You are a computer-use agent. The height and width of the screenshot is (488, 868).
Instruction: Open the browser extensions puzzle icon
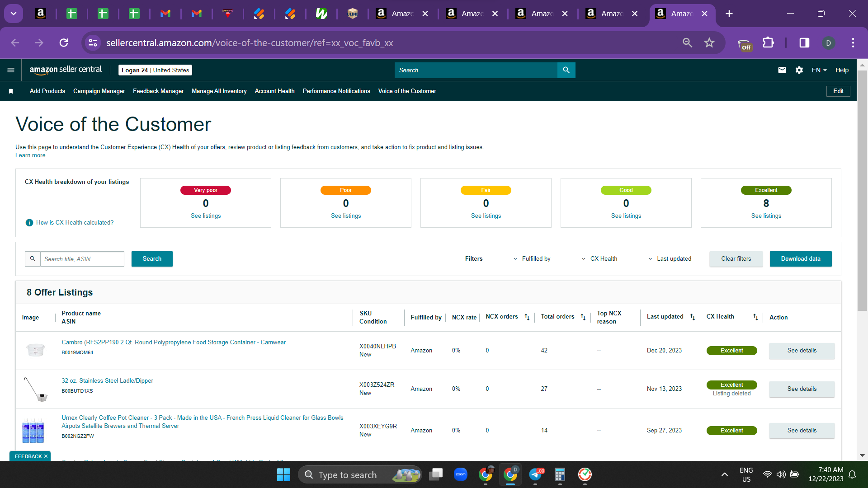pos(769,42)
